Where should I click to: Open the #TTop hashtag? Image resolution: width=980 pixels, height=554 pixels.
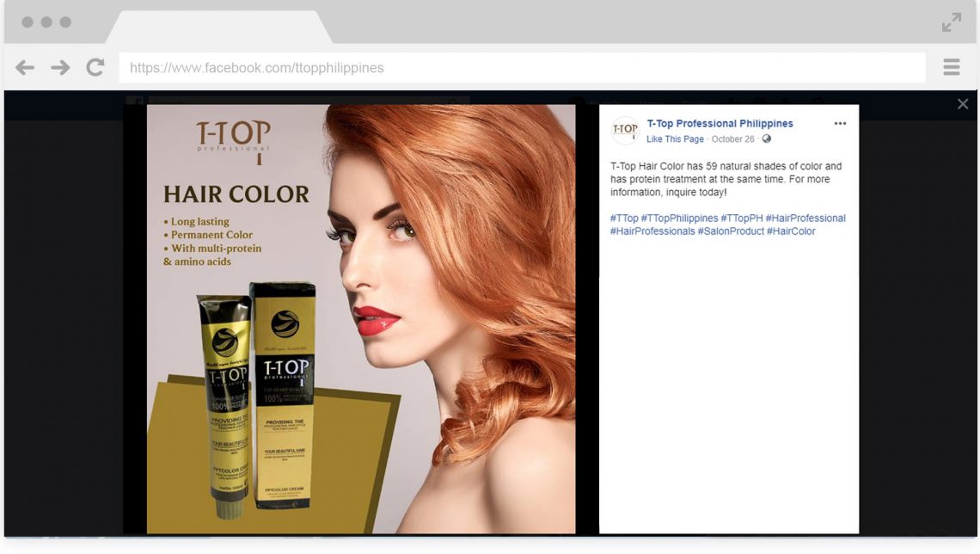(x=624, y=219)
